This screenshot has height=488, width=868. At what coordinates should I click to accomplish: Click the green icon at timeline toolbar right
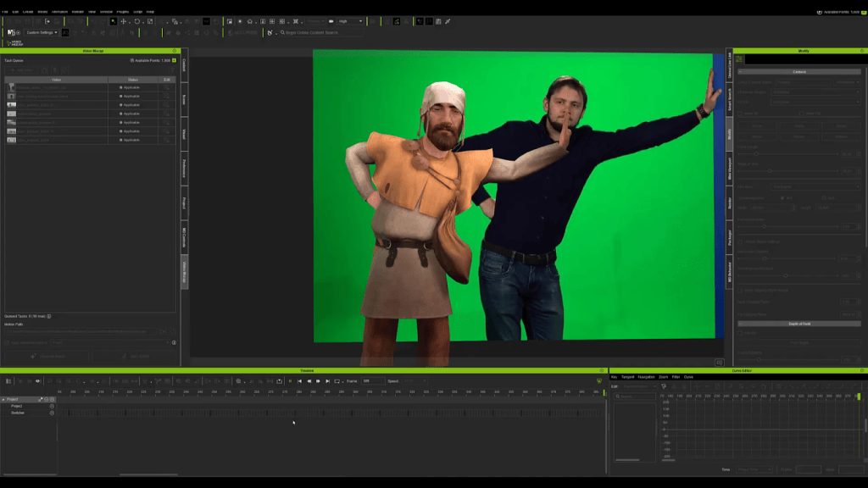tap(599, 381)
